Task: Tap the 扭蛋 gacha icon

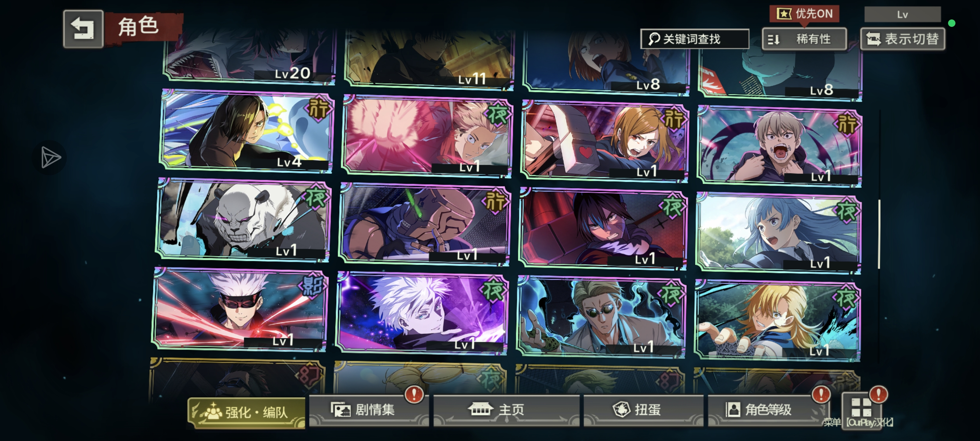Action: [x=621, y=410]
